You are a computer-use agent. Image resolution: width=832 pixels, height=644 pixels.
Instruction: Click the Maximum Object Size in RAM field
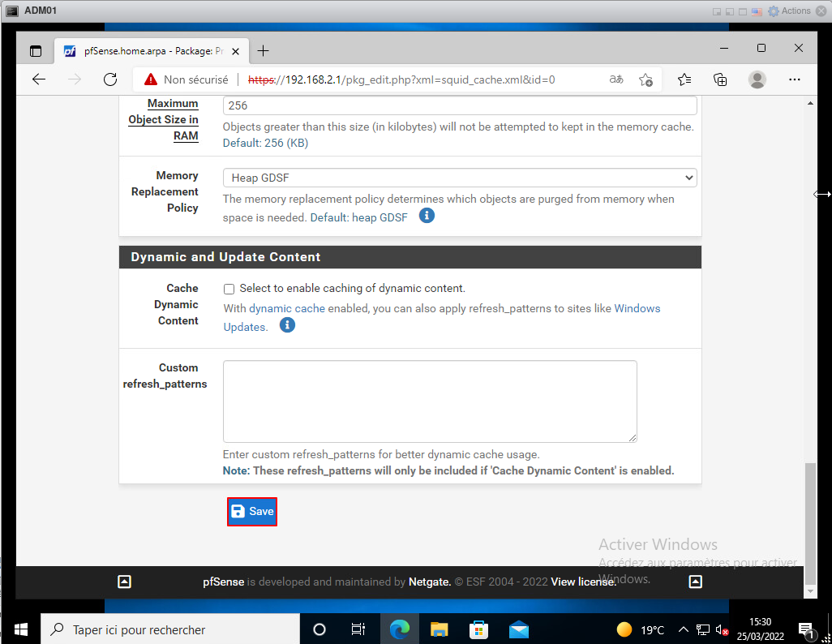point(460,105)
